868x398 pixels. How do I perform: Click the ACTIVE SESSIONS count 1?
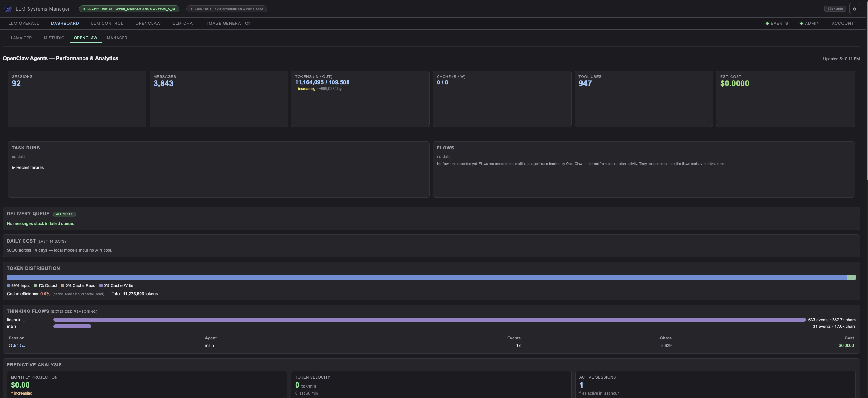click(x=581, y=385)
